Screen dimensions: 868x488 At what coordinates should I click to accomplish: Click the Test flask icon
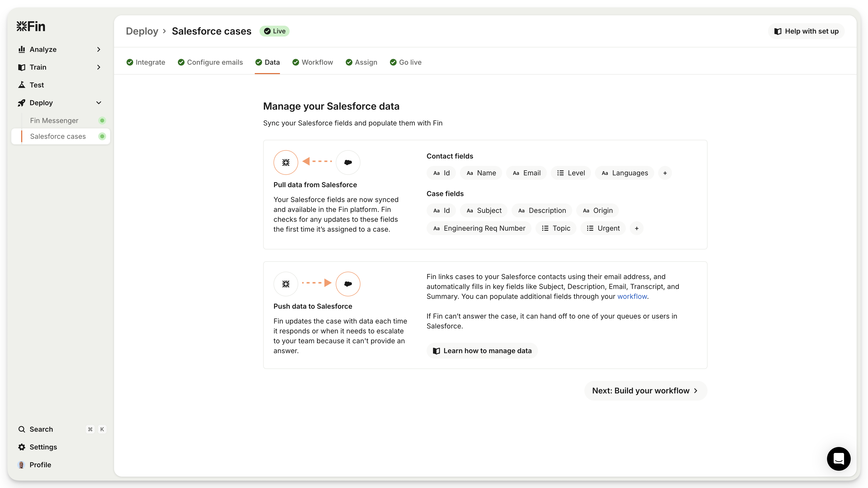pos(21,85)
